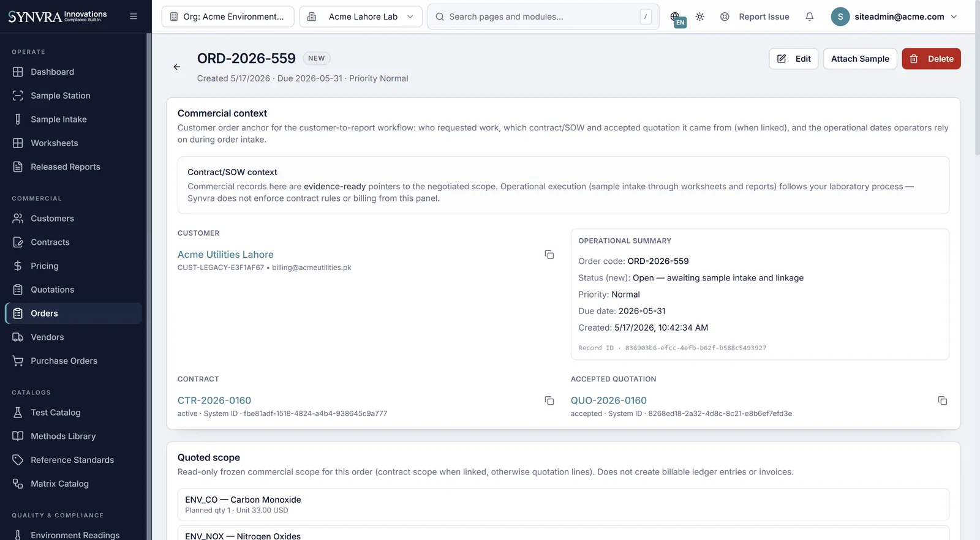Image resolution: width=980 pixels, height=540 pixels.
Task: Click the Synvra Innovations logo
Action: [x=58, y=17]
